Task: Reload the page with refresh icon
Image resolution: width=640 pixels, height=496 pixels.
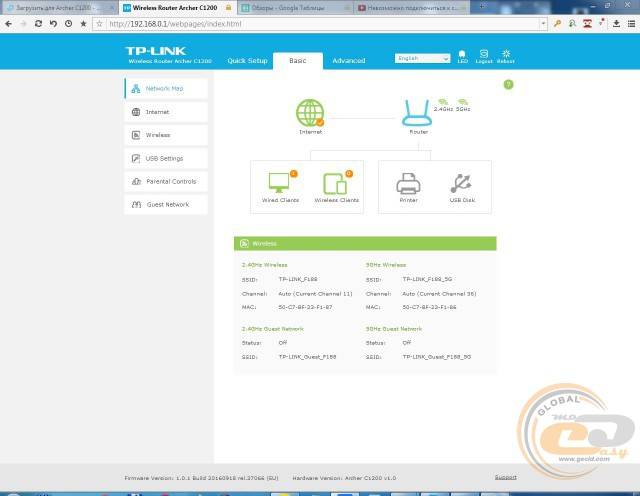Action: pyautogui.click(x=38, y=24)
